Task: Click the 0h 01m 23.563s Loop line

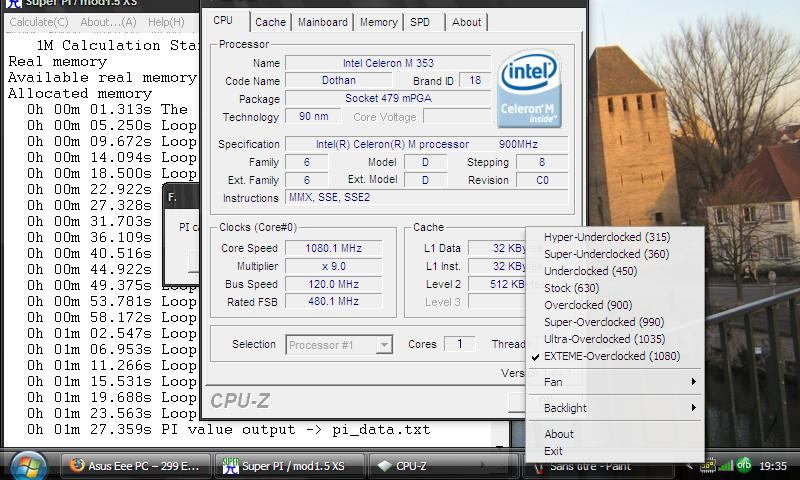Action: pos(112,413)
